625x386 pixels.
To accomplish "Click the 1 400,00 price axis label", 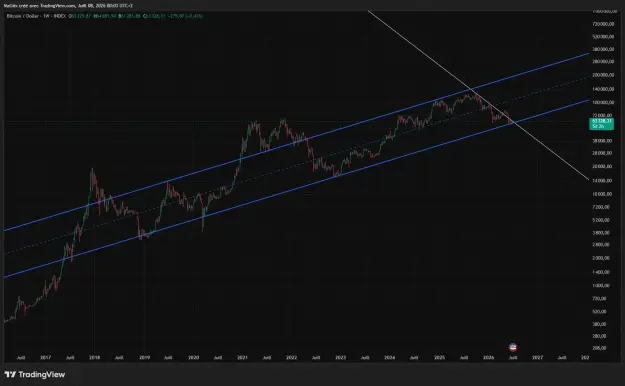I will tap(601, 272).
